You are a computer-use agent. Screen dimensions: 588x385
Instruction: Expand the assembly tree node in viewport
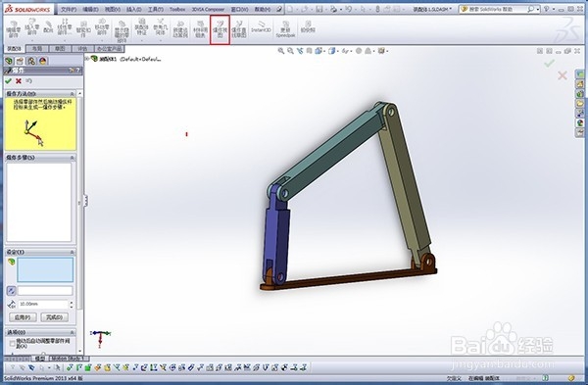87,59
